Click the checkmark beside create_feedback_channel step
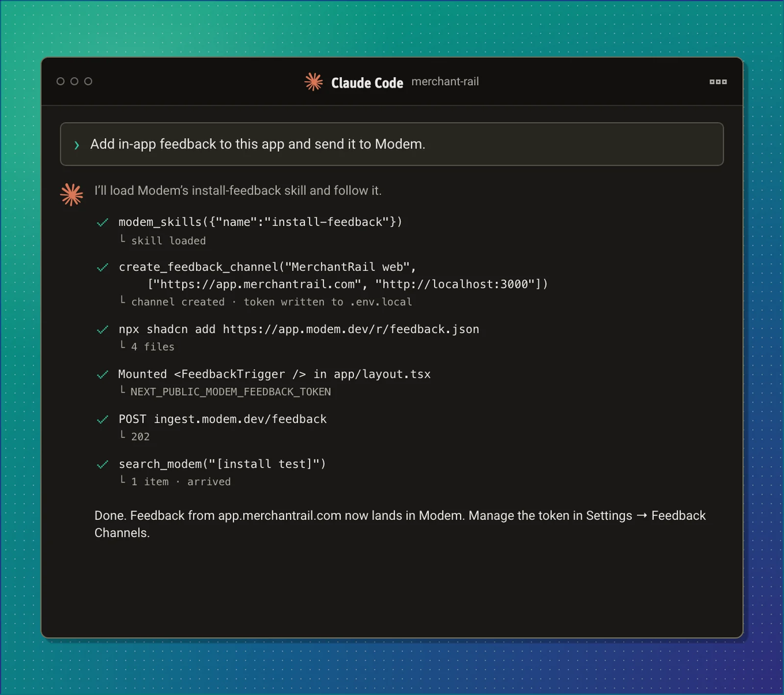Viewport: 784px width, 695px height. point(102,267)
